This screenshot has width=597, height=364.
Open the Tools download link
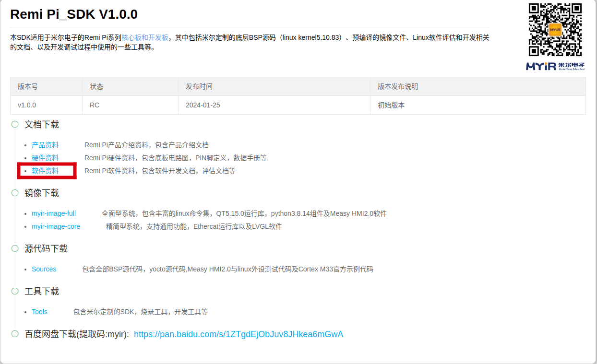[x=39, y=312]
